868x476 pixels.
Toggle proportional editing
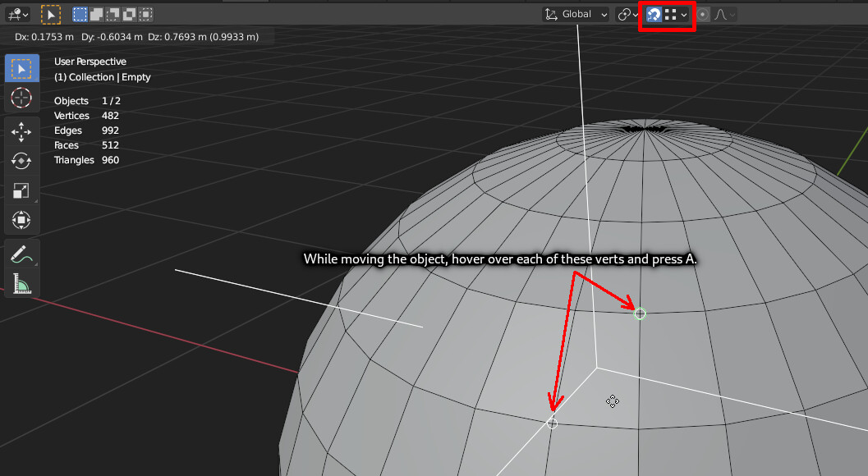click(x=703, y=14)
